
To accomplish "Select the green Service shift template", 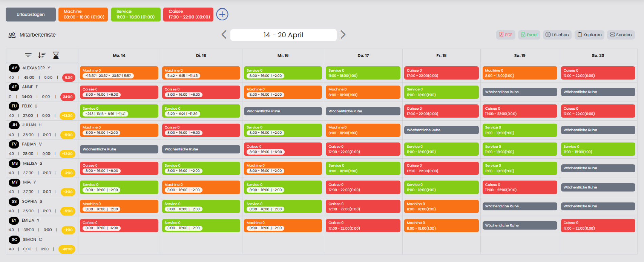I will (x=136, y=14).
